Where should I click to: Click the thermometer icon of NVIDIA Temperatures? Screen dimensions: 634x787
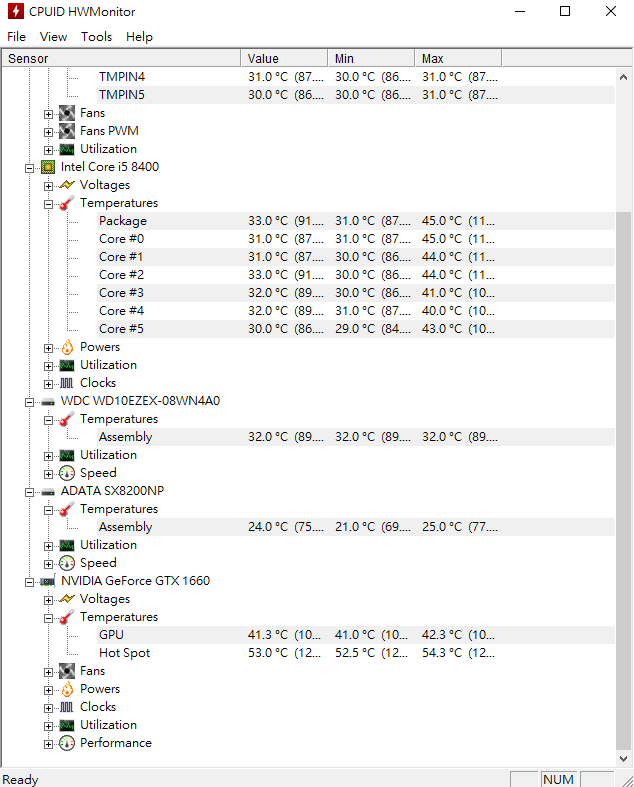point(67,617)
